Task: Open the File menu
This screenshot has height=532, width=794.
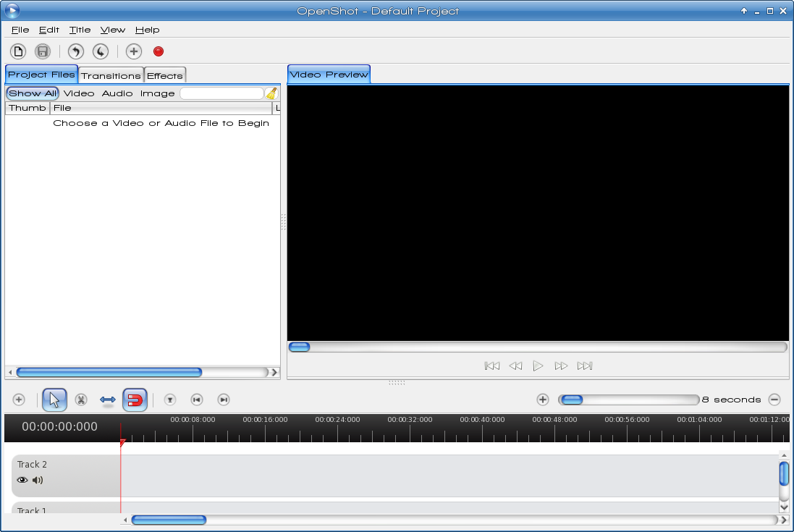Action: point(20,30)
